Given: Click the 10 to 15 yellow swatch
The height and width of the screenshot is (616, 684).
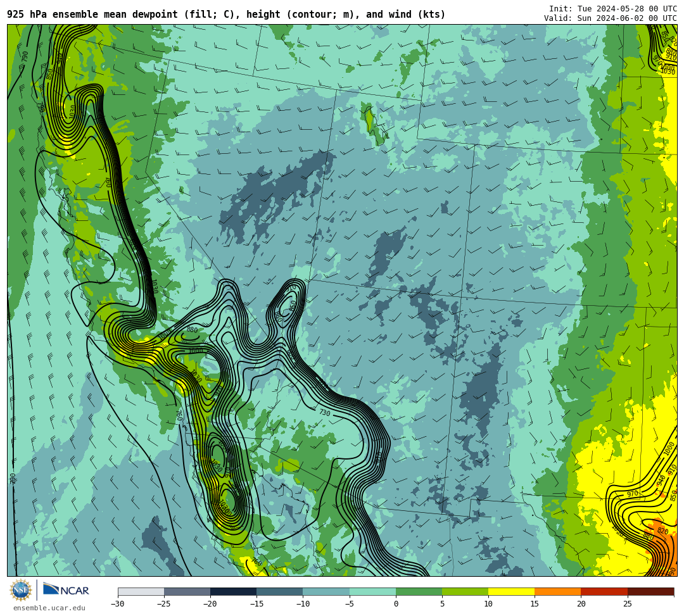Looking at the screenshot, I should tap(511, 591).
